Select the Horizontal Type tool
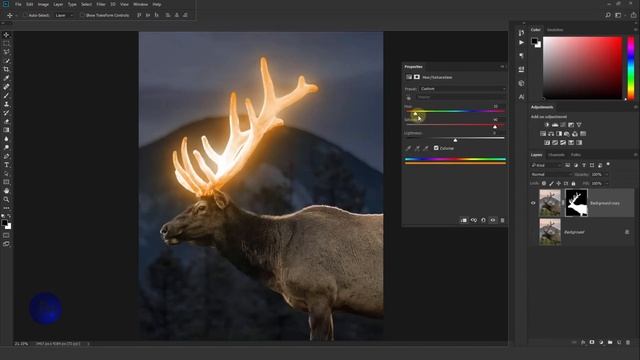The height and width of the screenshot is (360, 640). coord(6,165)
